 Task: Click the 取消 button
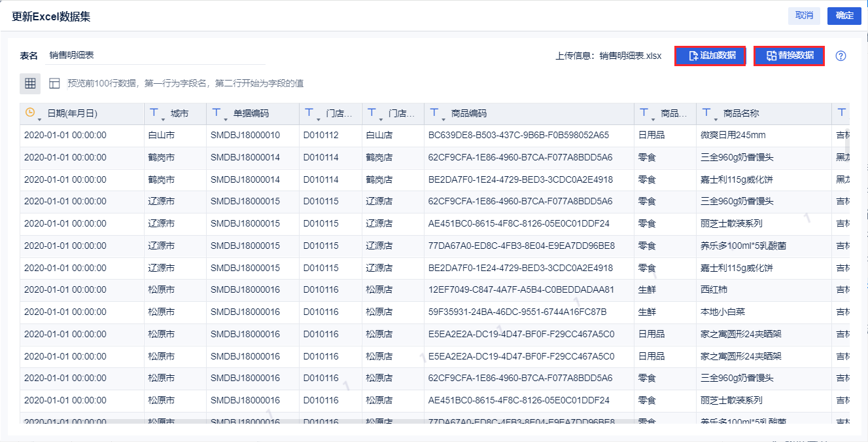[804, 16]
